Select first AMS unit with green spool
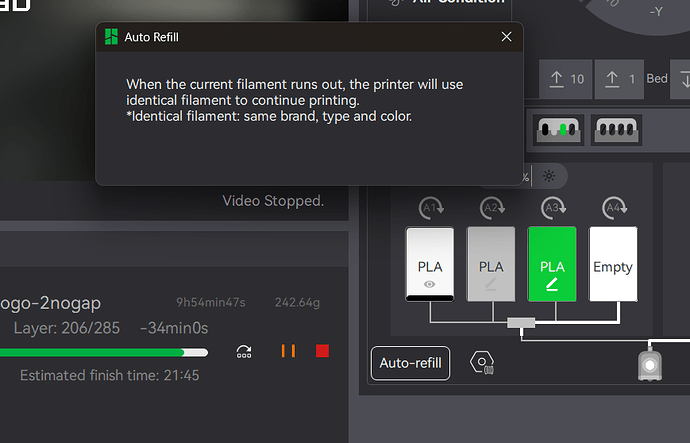The image size is (690, 443). click(558, 130)
